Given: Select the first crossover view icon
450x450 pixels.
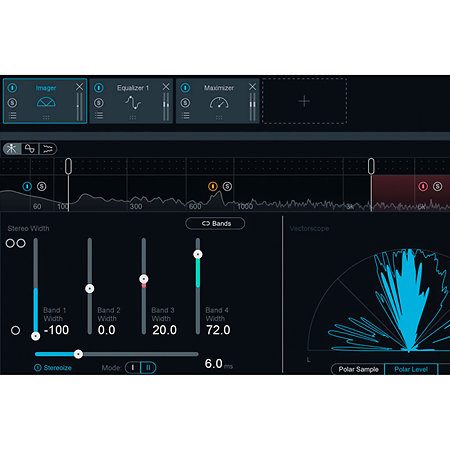Looking at the screenshot, I should click(x=12, y=148).
